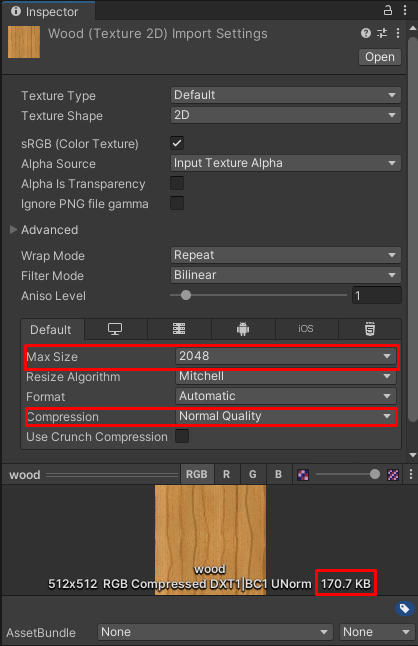Select the Dedicated Server platform tab

tap(179, 329)
